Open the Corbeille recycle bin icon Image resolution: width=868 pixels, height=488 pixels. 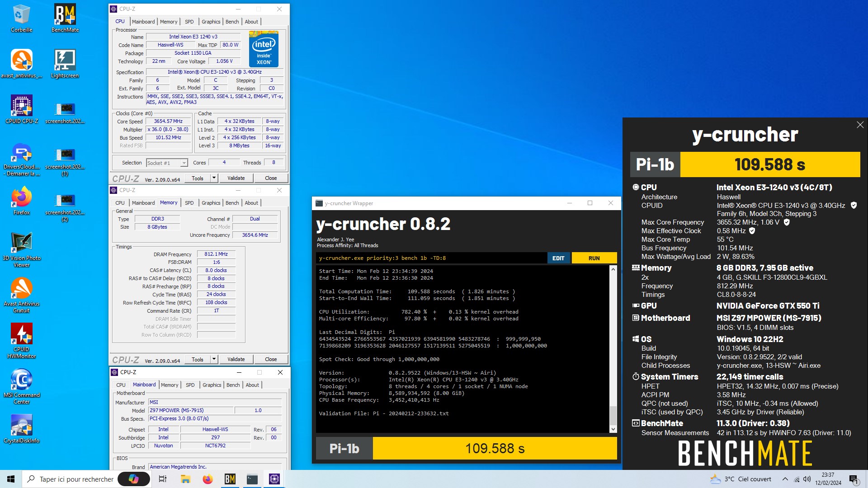click(21, 19)
